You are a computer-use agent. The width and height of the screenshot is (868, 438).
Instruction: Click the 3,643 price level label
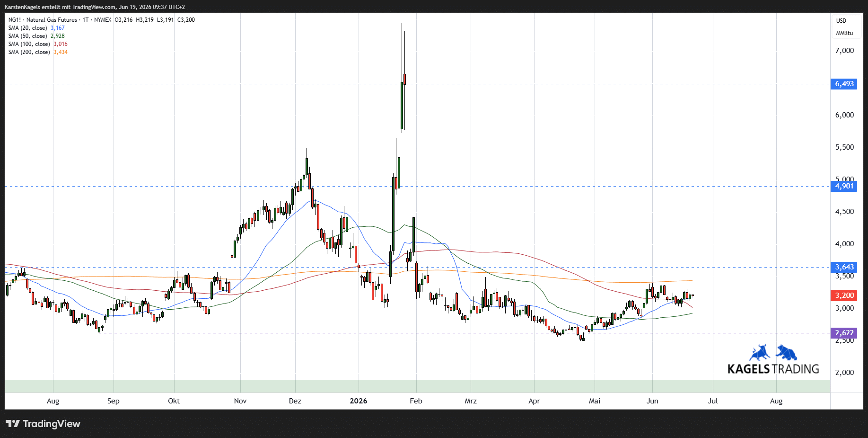844,267
